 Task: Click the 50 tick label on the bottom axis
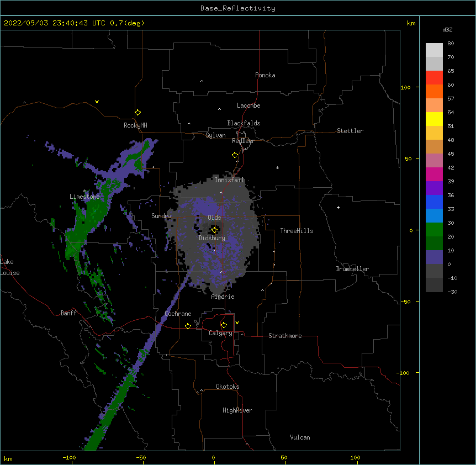pyautogui.click(x=284, y=457)
